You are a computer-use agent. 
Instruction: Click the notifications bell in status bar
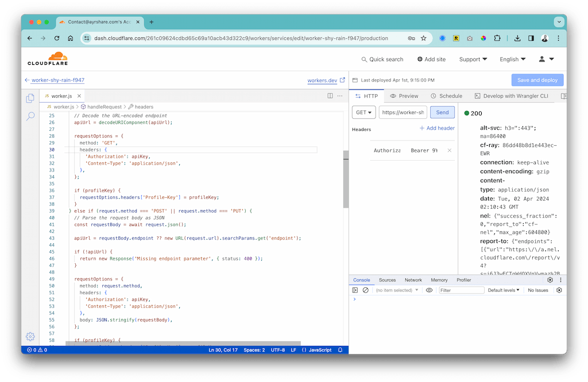pos(340,350)
